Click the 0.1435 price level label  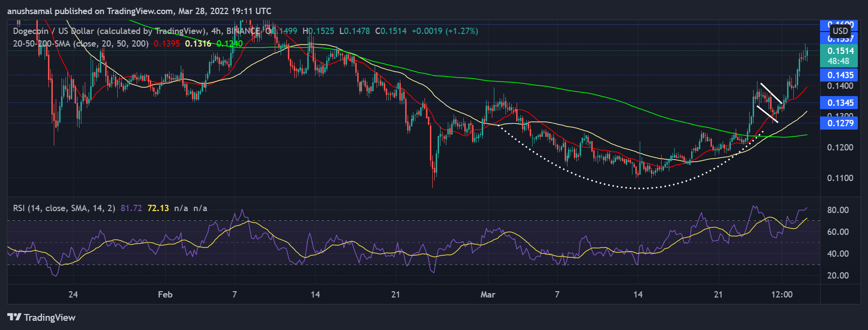point(840,75)
